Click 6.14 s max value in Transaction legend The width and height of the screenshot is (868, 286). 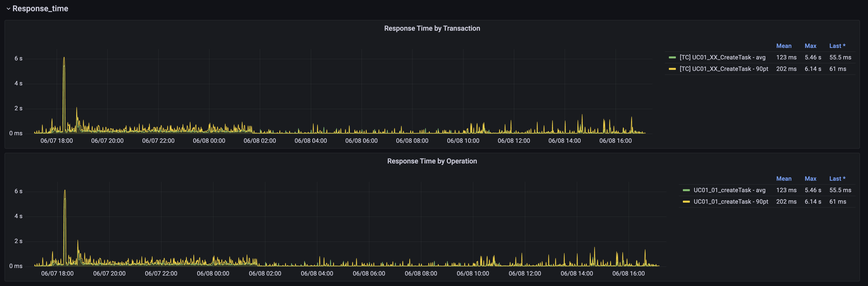tap(813, 69)
